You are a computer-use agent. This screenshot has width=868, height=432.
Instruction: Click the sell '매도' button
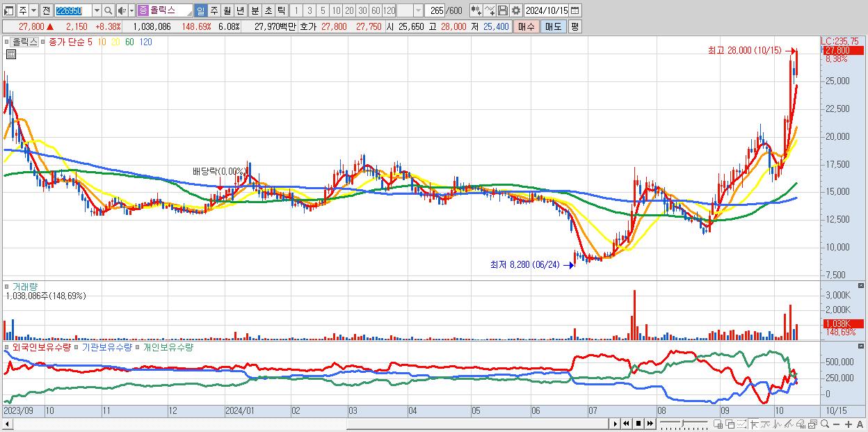553,26
